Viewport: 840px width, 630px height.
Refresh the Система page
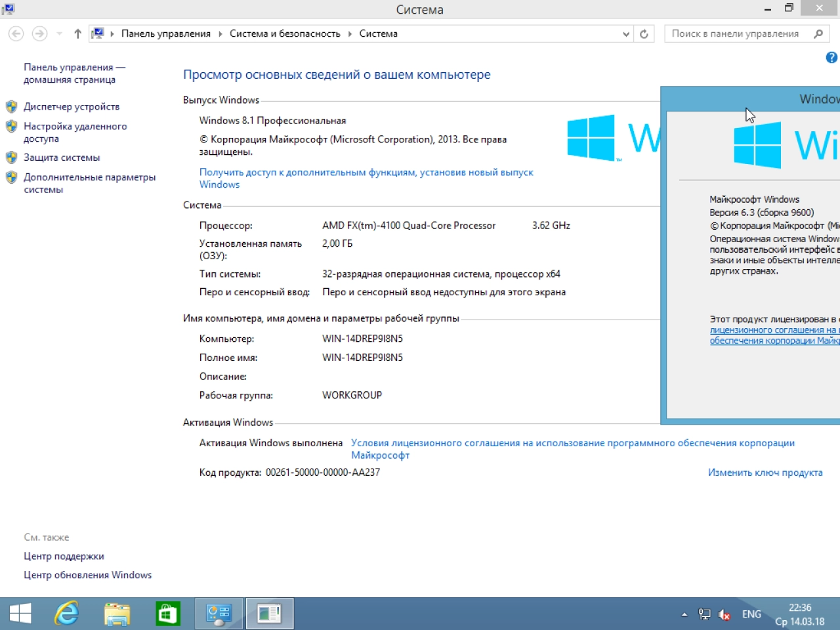tap(644, 33)
